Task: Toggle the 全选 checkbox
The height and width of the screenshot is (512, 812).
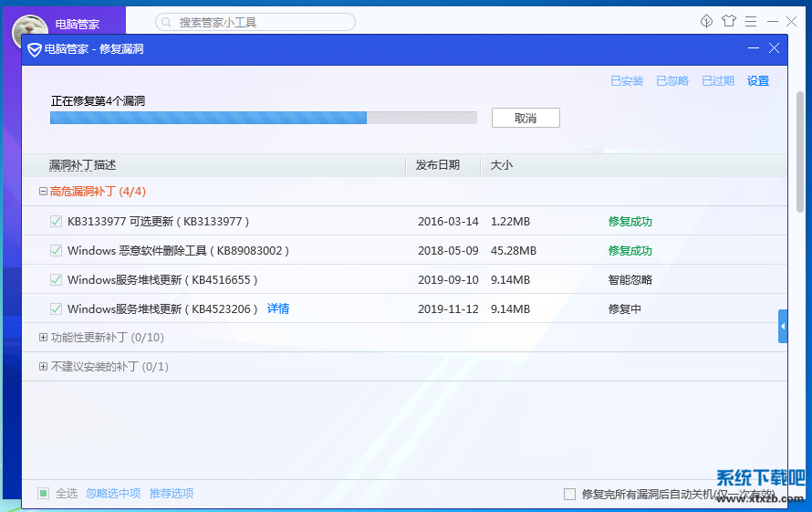Action: coord(44,494)
